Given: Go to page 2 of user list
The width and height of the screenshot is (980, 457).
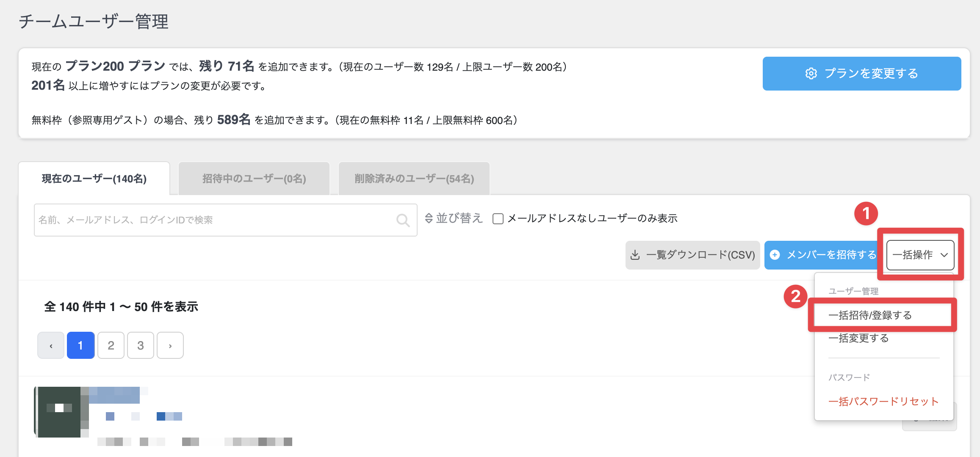Looking at the screenshot, I should tap(111, 346).
